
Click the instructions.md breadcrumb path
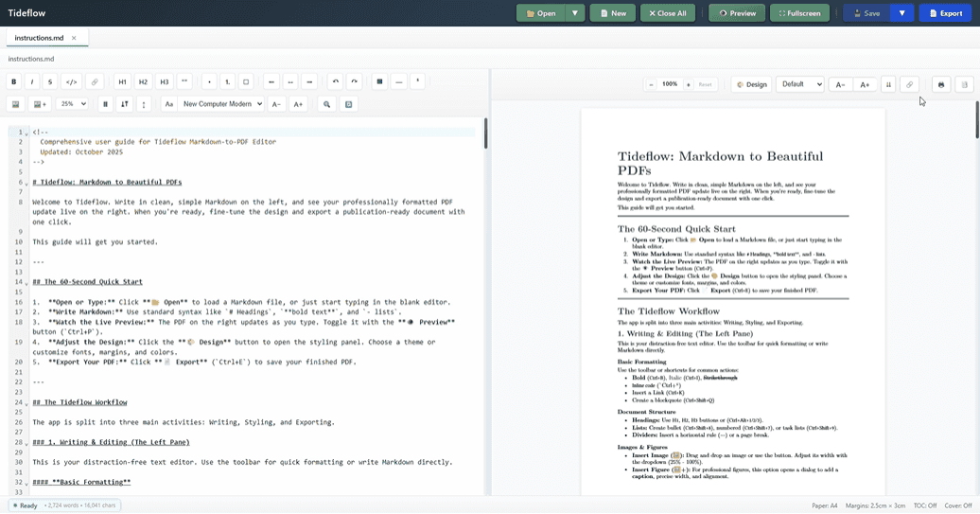point(31,59)
